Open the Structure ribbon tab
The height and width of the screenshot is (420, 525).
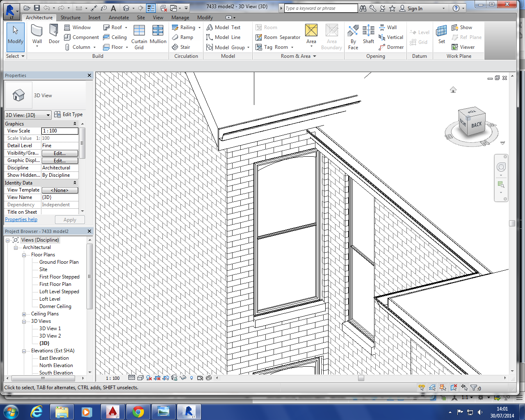click(71, 18)
